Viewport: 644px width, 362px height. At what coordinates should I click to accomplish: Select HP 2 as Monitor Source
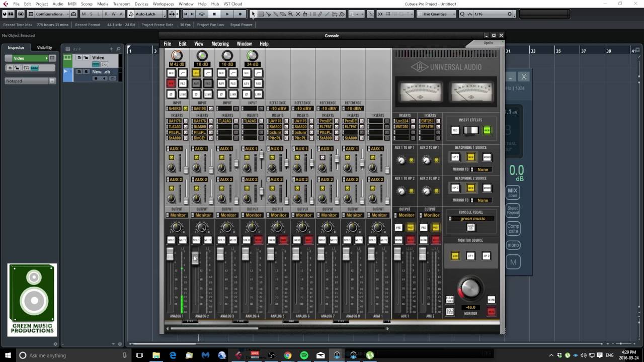pos(486,256)
